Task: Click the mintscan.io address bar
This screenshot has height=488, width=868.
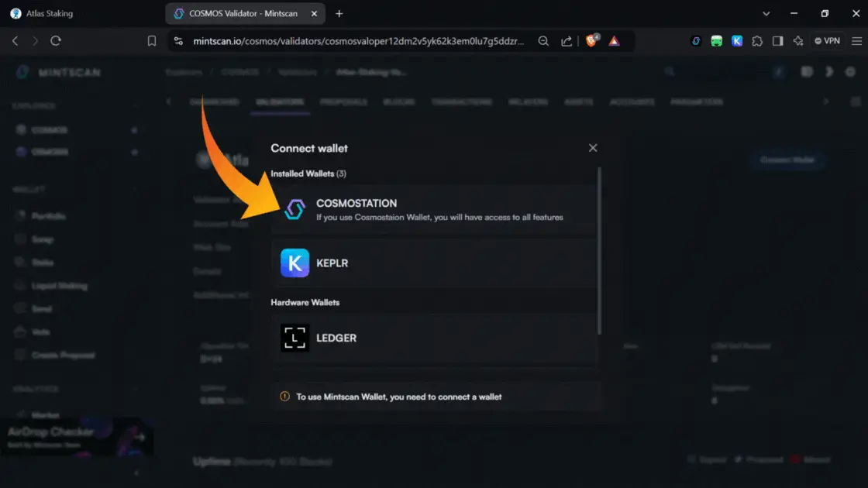Action: pyautogui.click(x=356, y=41)
